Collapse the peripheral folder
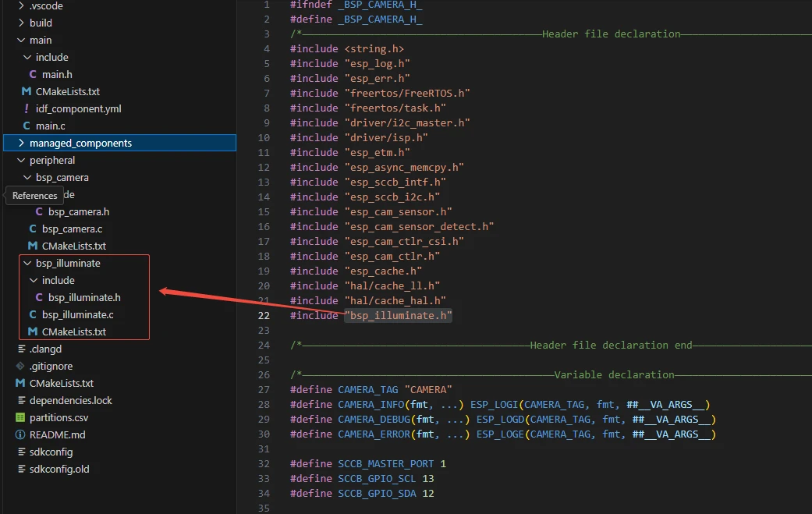The width and height of the screenshot is (812, 514). (x=21, y=160)
